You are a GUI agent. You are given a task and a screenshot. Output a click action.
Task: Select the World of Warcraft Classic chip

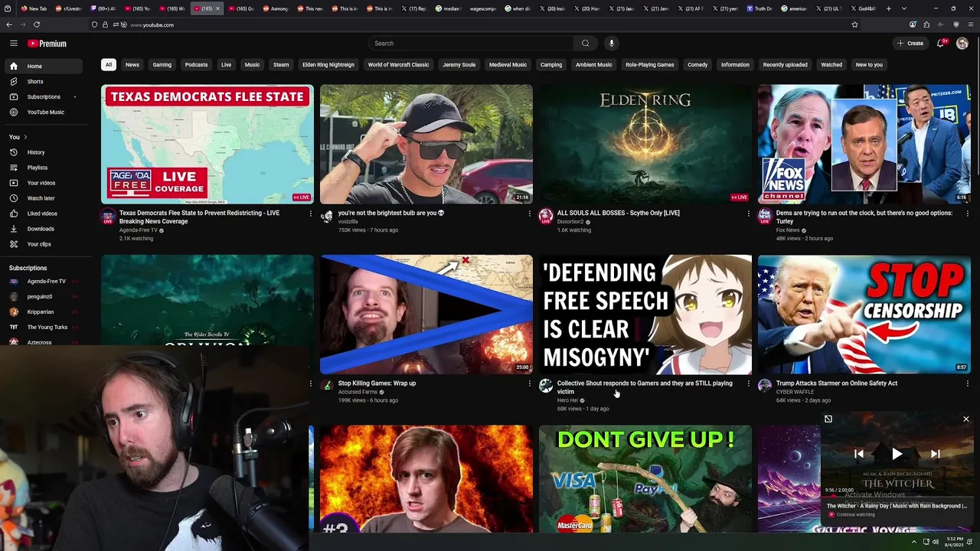click(x=398, y=65)
